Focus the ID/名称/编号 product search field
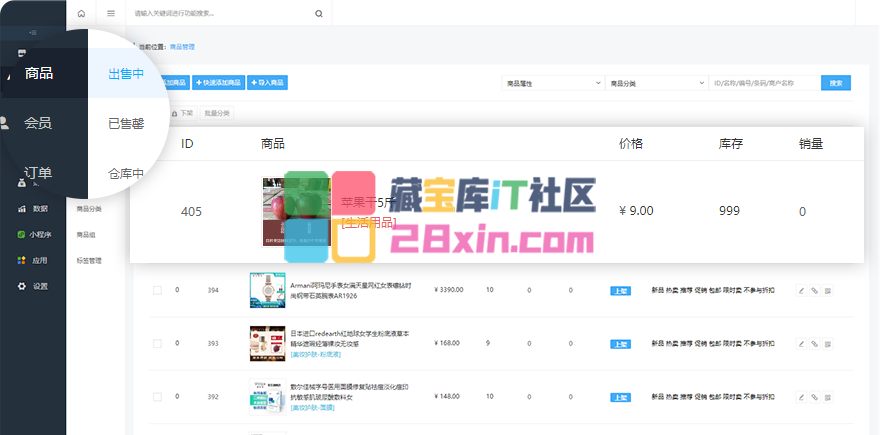This screenshot has height=435, width=880. (x=765, y=83)
